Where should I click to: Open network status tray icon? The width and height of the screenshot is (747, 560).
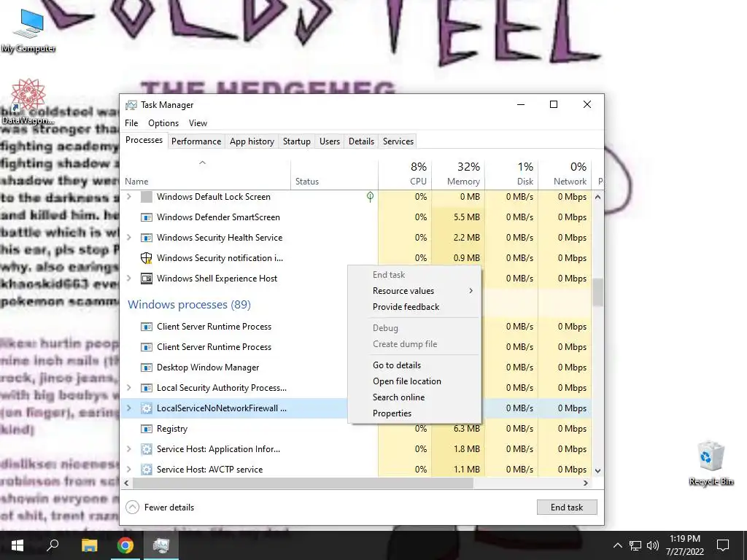pyautogui.click(x=635, y=545)
